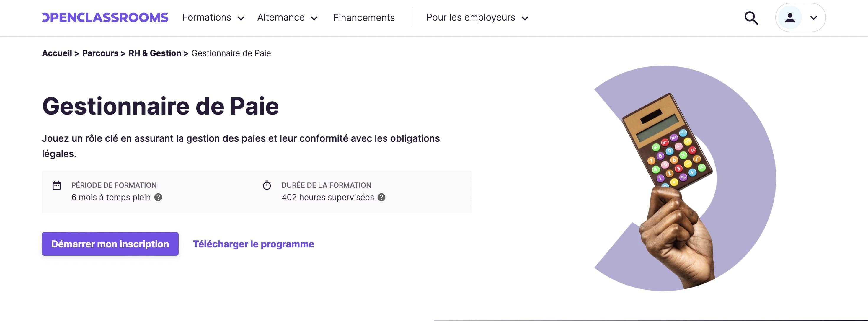Click the Gestionnaire de Paie breadcrumb text
Image resolution: width=868 pixels, height=336 pixels.
tap(231, 53)
